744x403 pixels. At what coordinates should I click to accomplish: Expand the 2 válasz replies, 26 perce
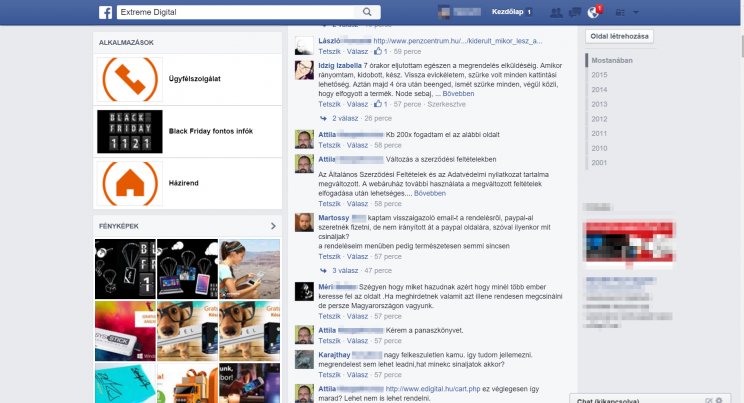(x=345, y=119)
